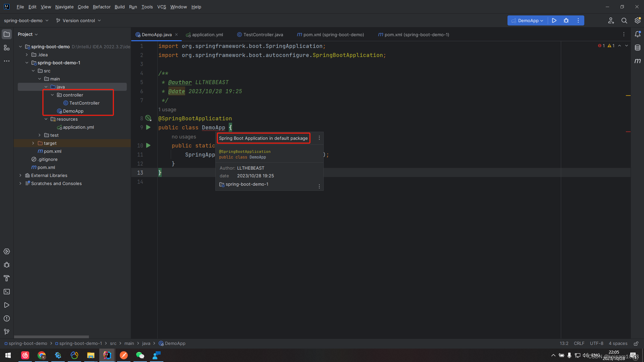Open the Maven tool window
644x362 pixels.
(638, 61)
